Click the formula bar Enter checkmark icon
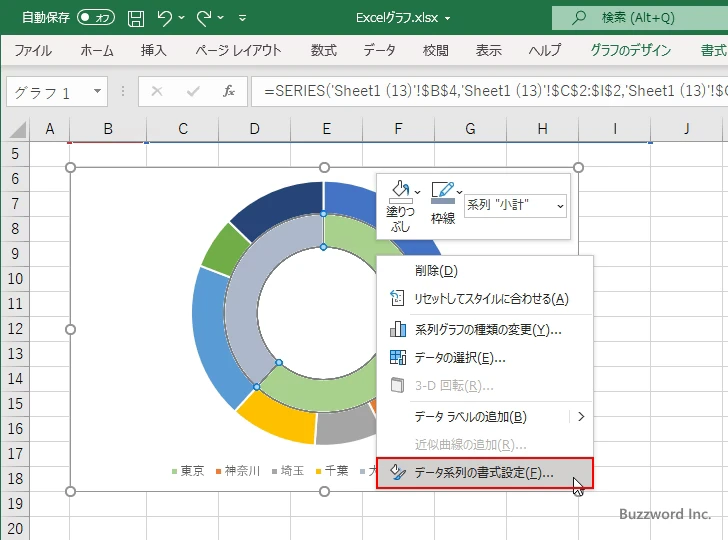The width and height of the screenshot is (728, 540). coord(193,91)
